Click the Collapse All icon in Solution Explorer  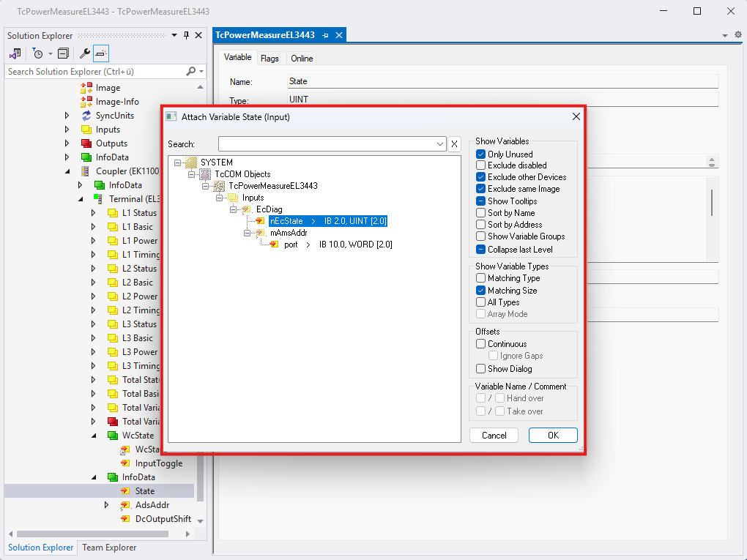click(63, 53)
